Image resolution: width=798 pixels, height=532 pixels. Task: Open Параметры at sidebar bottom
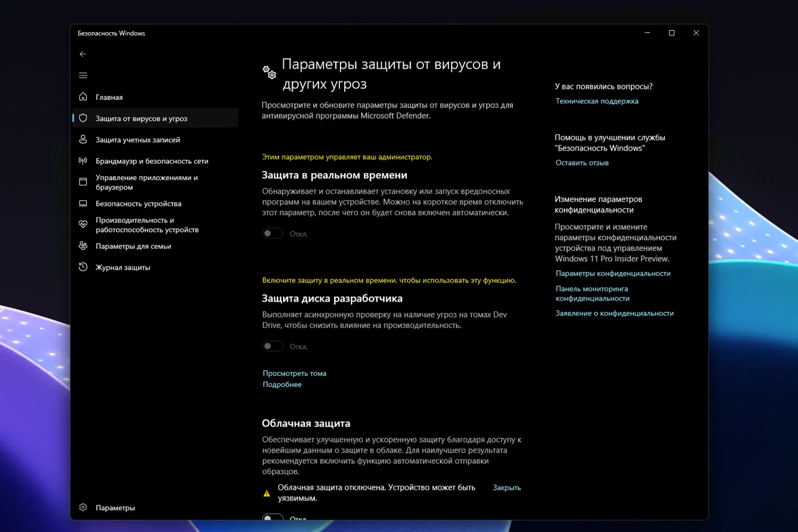coord(154,508)
